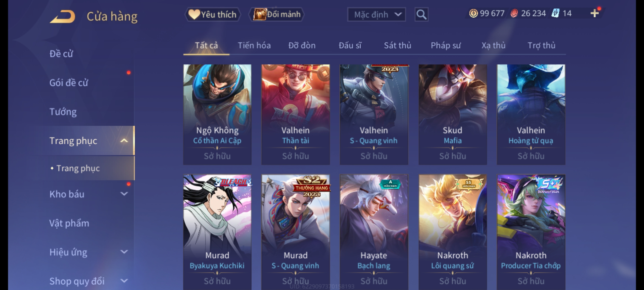The image size is (644, 290).
Task: Switch to the Pháp sư tab
Action: [x=446, y=45]
